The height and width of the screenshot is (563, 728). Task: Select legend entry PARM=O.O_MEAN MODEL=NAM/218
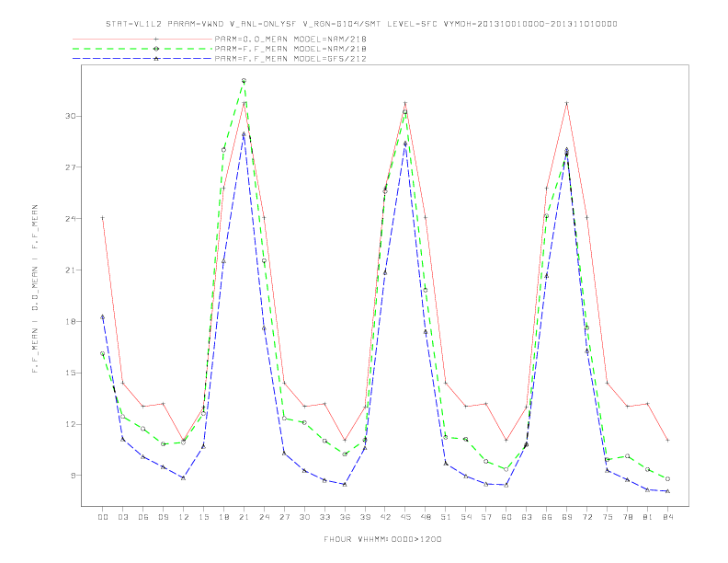(290, 39)
